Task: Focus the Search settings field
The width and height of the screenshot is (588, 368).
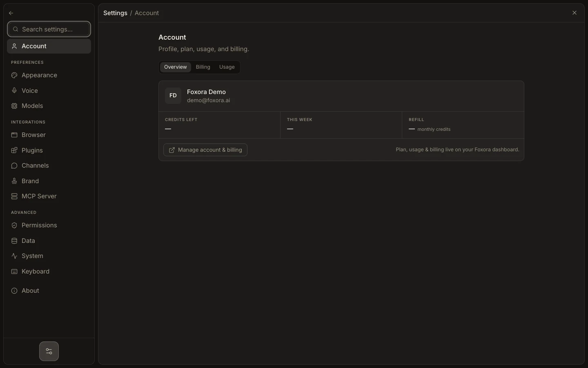Action: pos(49,29)
